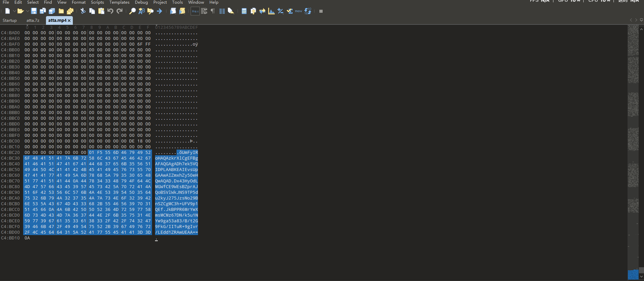Open the View menu
Viewport: 644px width, 281px height.
62,2
